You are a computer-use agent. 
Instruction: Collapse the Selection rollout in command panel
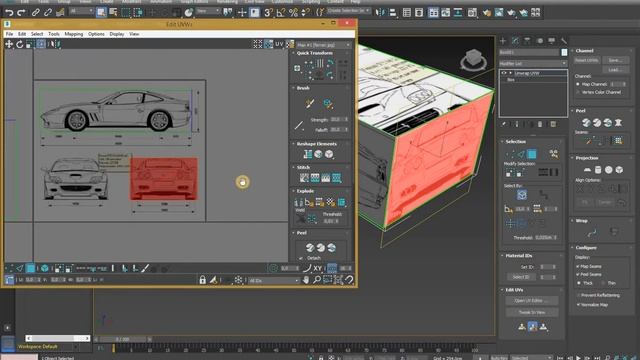pyautogui.click(x=502, y=141)
